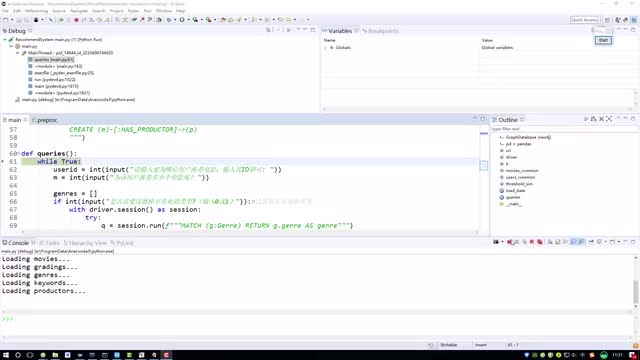The height and width of the screenshot is (360, 640).
Task: Open the Debug launch dropdown arrow
Action: pos(175,20)
